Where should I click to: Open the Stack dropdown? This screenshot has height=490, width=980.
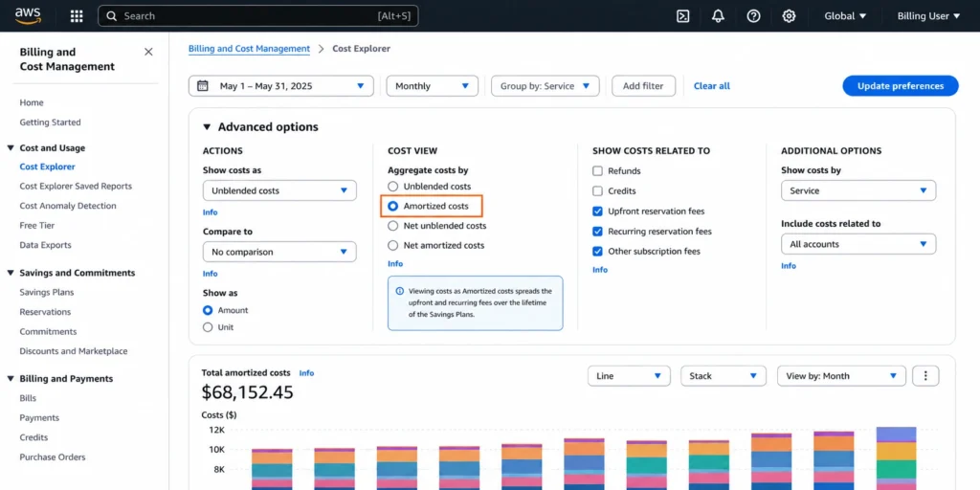click(x=724, y=375)
